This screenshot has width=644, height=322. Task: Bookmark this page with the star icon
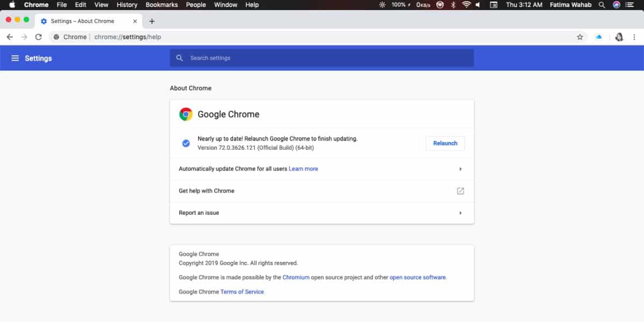pos(580,36)
